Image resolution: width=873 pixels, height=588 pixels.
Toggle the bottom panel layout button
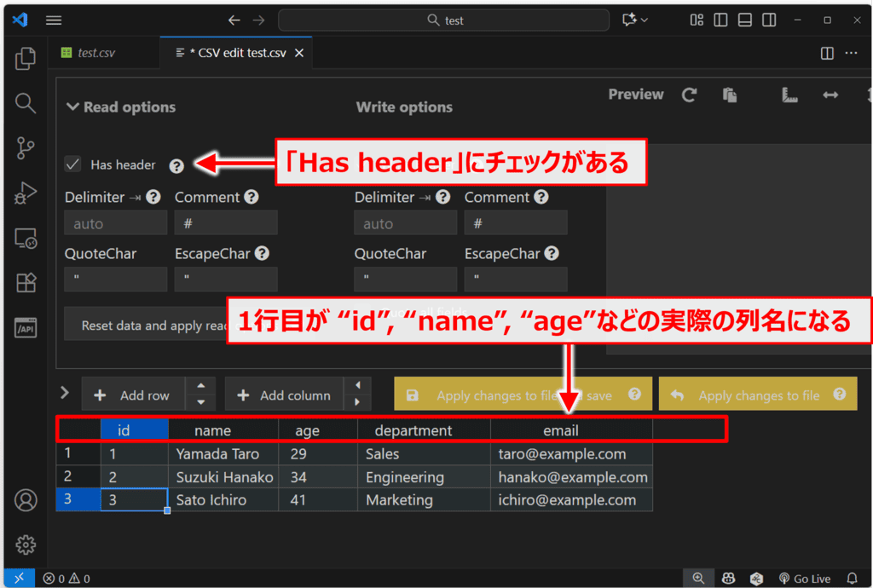(744, 20)
